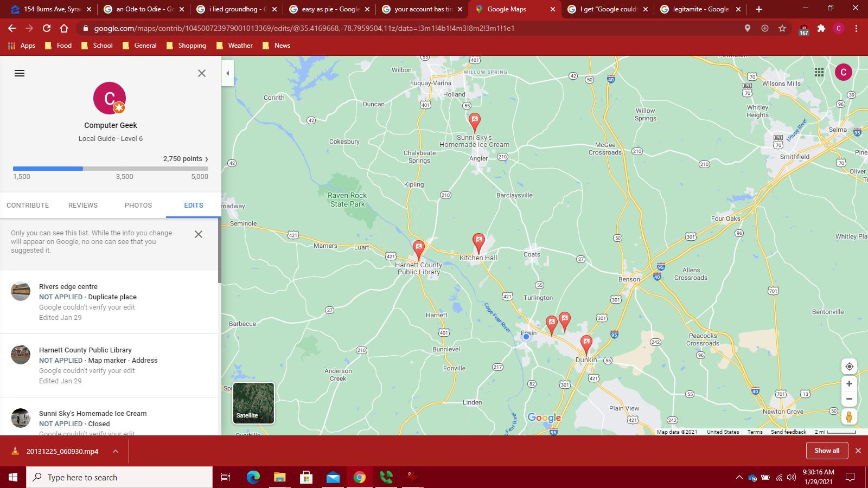Image resolution: width=868 pixels, height=488 pixels.
Task: Click the Kitchen Hall map pin
Action: (478, 243)
